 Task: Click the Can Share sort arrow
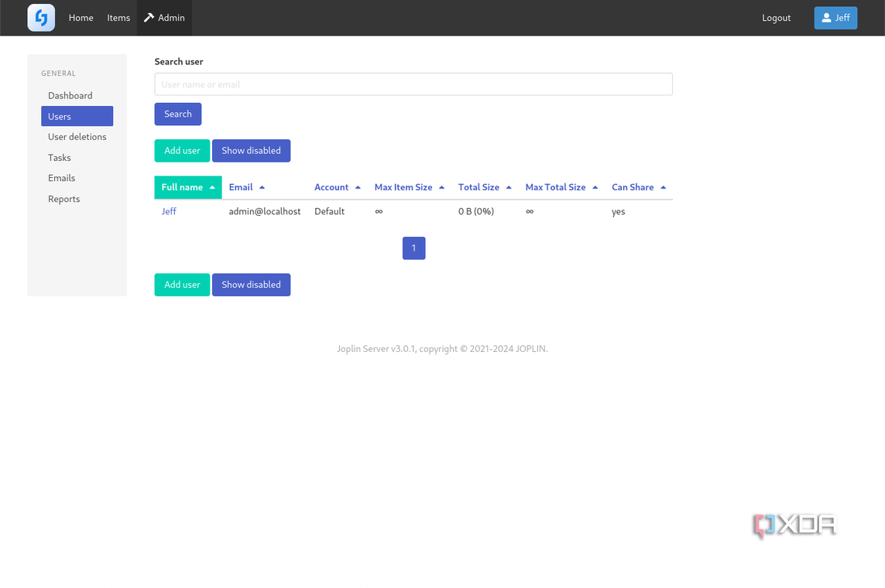[x=664, y=187]
